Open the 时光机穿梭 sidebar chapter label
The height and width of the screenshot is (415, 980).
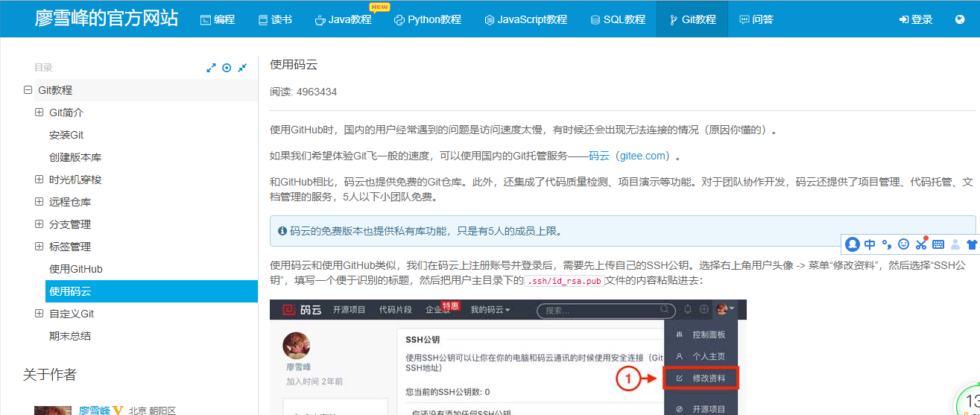click(x=75, y=180)
